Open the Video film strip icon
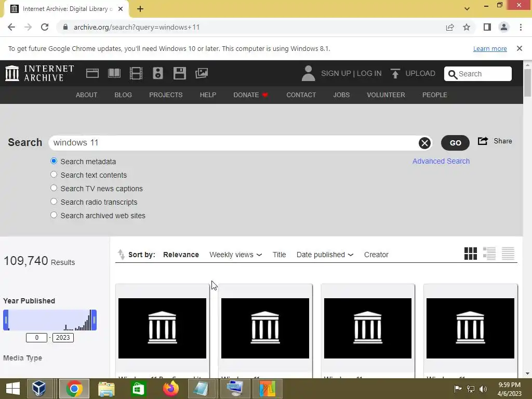Screen dimensions: 532x399 pyautogui.click(x=136, y=73)
